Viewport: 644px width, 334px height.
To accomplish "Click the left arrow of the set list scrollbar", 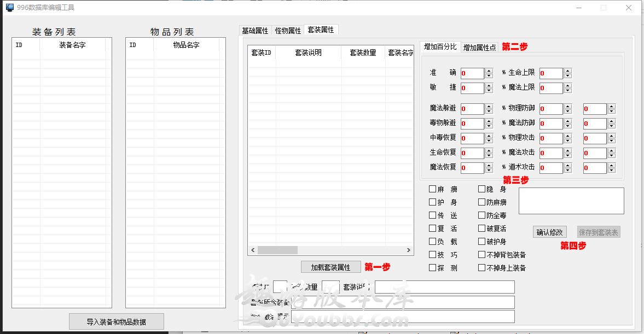I will click(x=253, y=250).
